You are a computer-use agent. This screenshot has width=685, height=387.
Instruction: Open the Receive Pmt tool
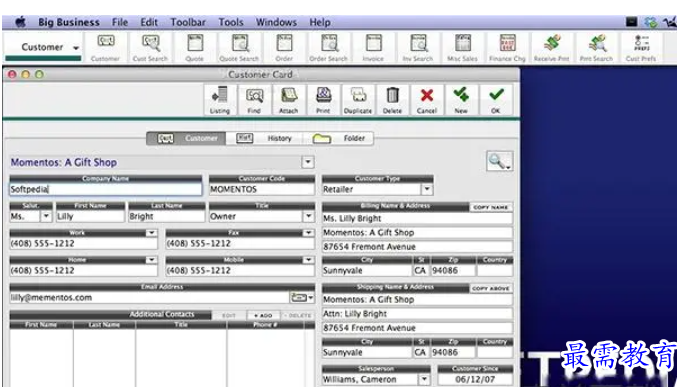point(552,48)
